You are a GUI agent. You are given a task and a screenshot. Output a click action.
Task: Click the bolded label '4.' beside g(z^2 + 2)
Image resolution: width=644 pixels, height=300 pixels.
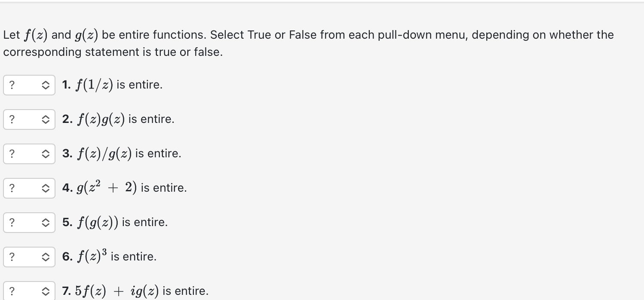point(67,188)
